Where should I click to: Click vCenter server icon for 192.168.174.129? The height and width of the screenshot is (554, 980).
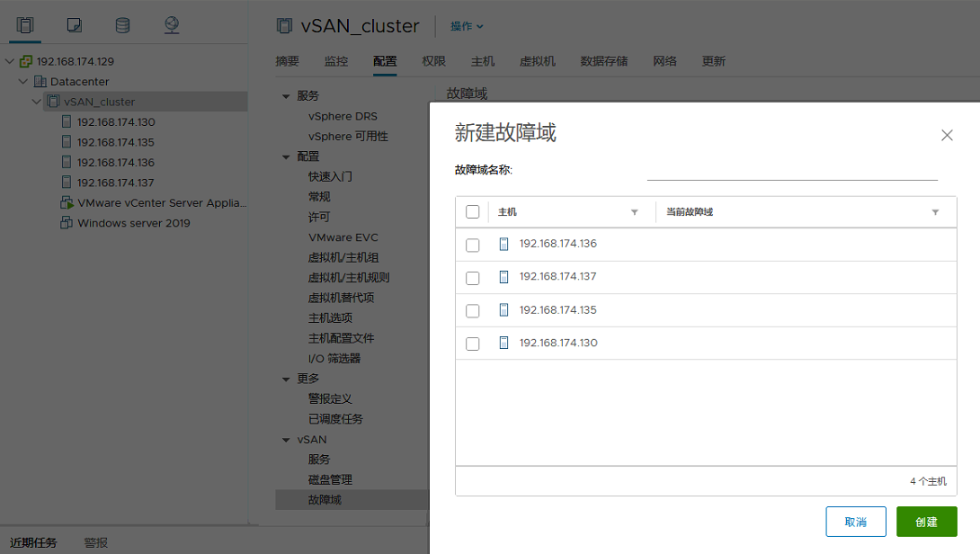click(x=26, y=61)
